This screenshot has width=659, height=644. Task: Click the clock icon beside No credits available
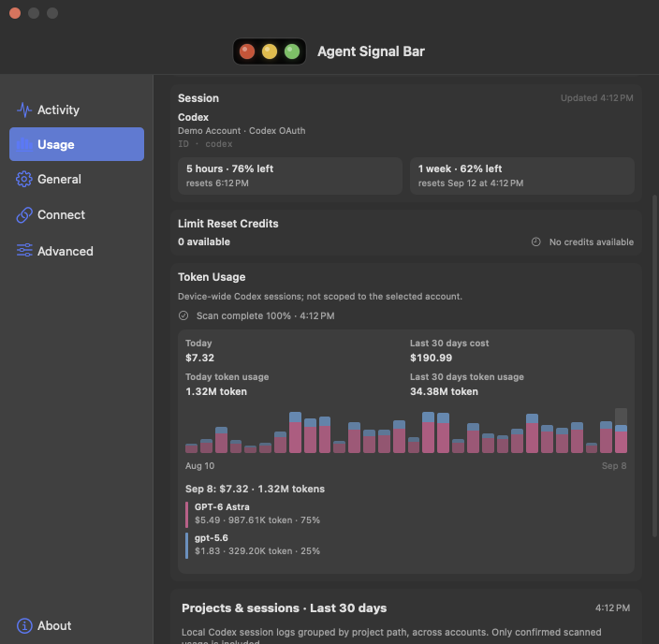coord(535,242)
